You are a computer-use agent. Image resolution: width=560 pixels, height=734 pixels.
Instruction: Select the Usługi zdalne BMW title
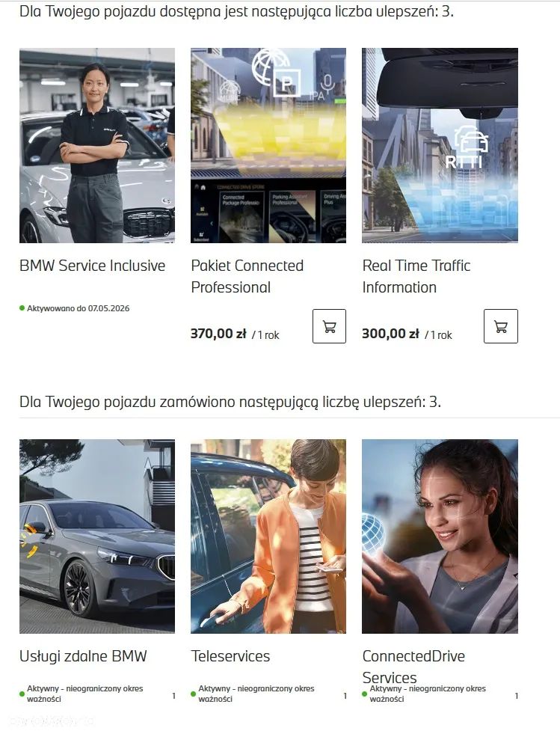[83, 656]
